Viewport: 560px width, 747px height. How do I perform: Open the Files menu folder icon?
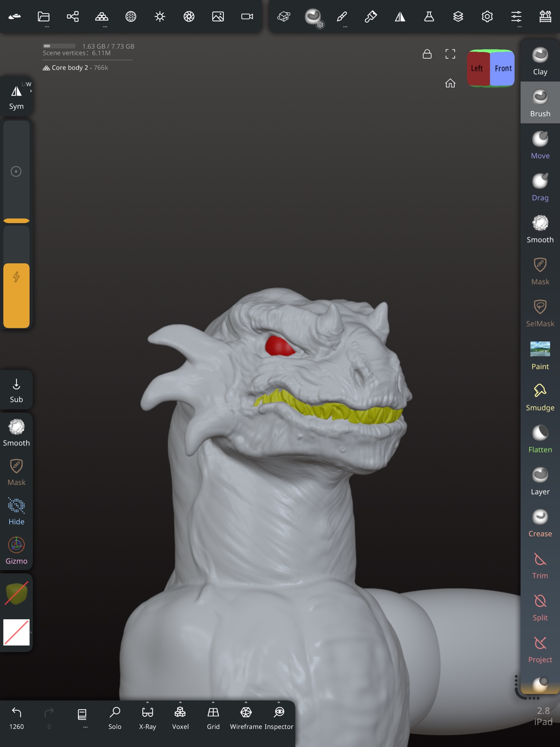[x=44, y=16]
